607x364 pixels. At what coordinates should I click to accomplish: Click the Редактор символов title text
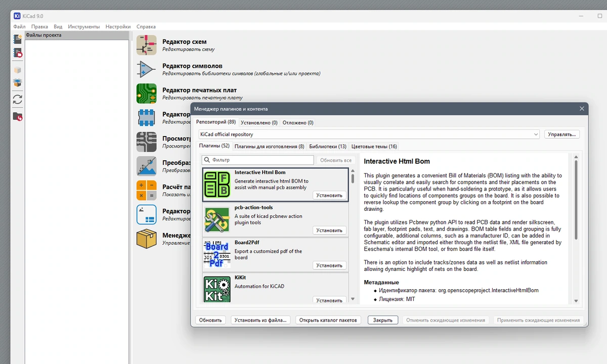click(x=192, y=66)
